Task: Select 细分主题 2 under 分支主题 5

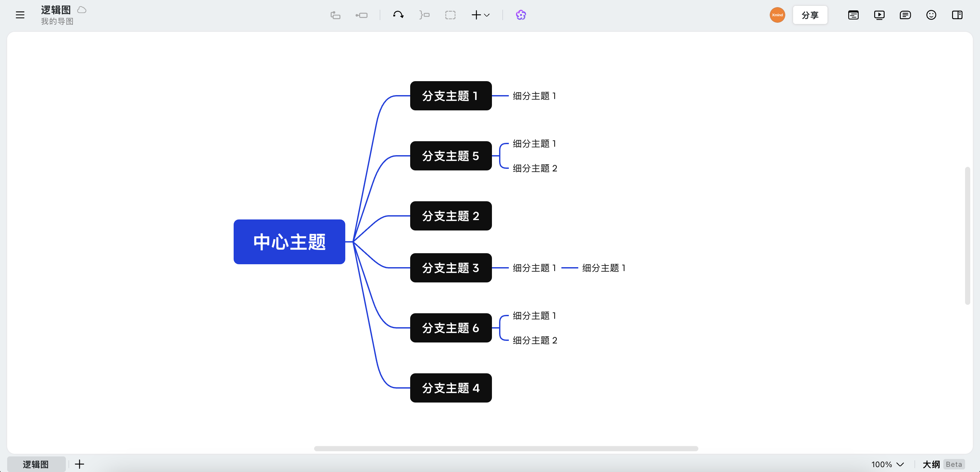Action: coord(535,168)
